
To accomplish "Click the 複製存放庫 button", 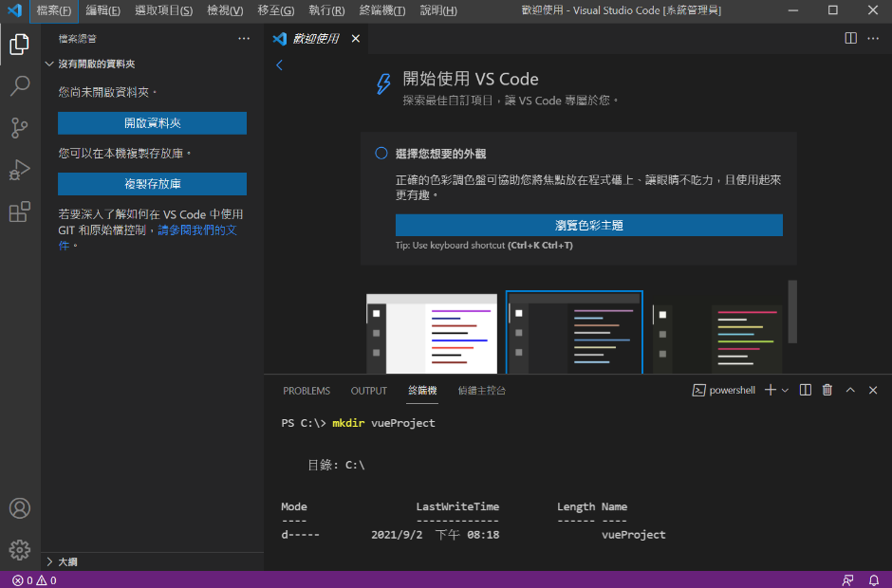I will click(152, 184).
